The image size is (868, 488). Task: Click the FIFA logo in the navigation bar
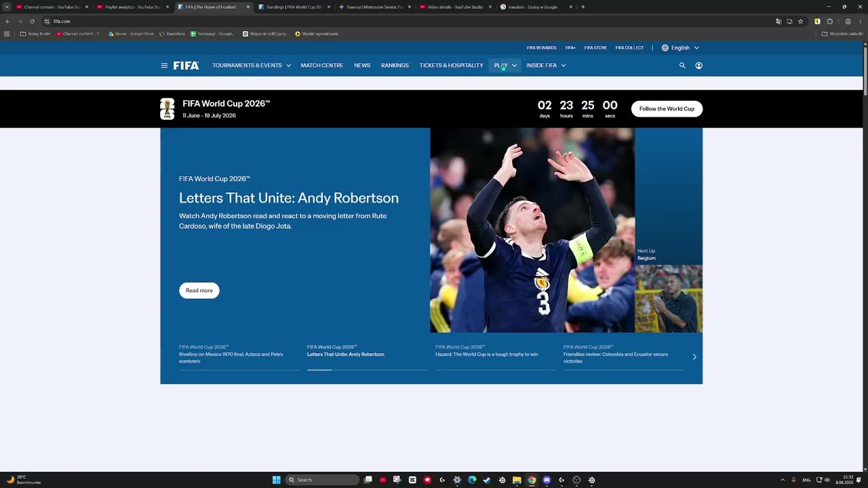[186, 66]
